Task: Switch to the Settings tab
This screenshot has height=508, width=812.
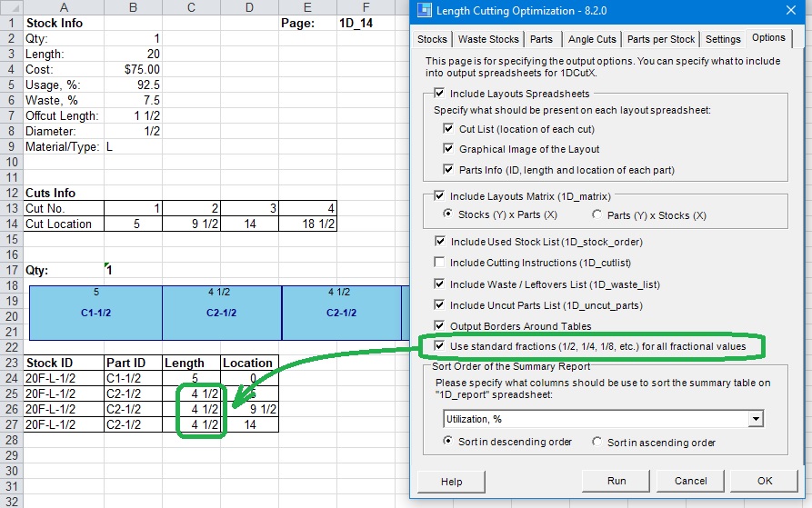Action: (x=723, y=39)
